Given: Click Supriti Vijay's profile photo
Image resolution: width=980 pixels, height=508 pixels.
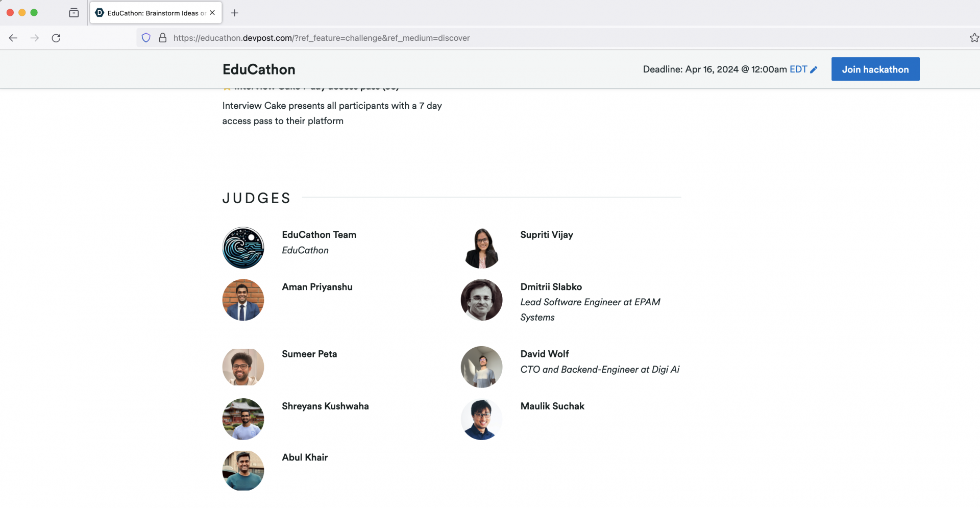Looking at the screenshot, I should click(x=482, y=248).
